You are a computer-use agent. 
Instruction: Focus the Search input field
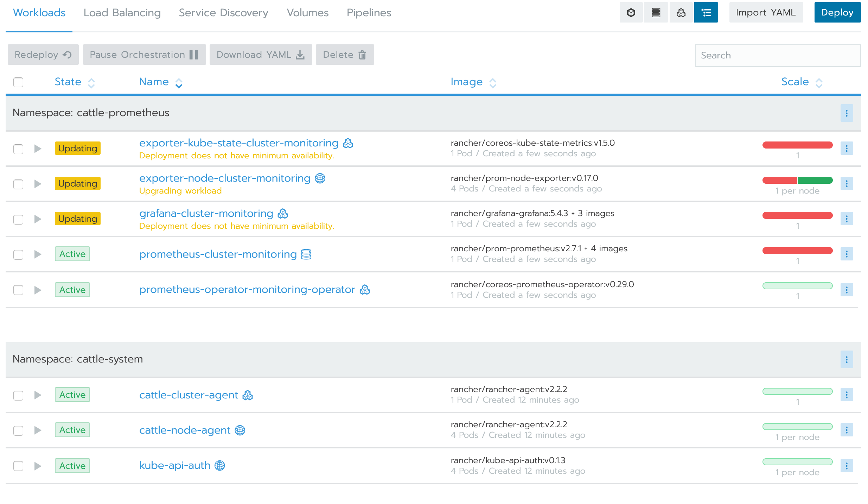coord(777,56)
